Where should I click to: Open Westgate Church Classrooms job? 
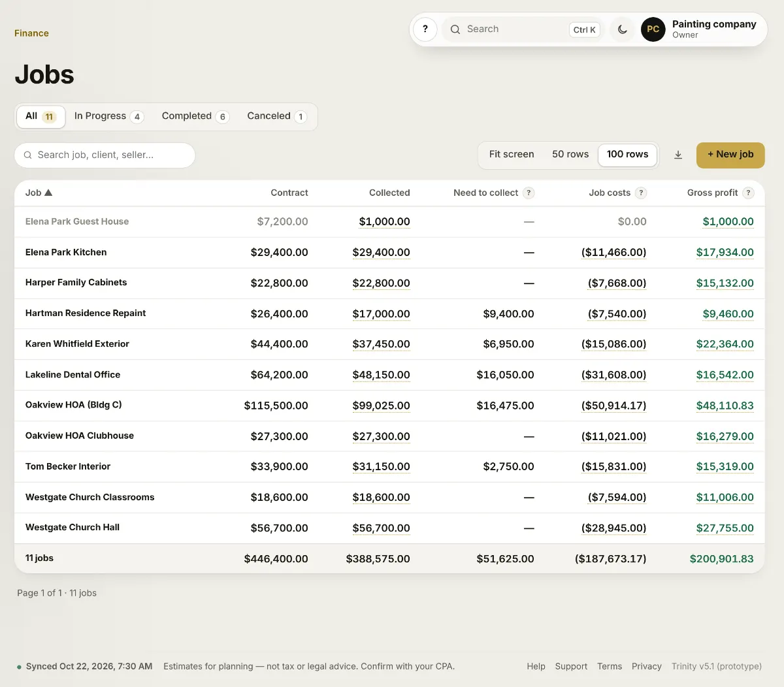click(x=90, y=497)
